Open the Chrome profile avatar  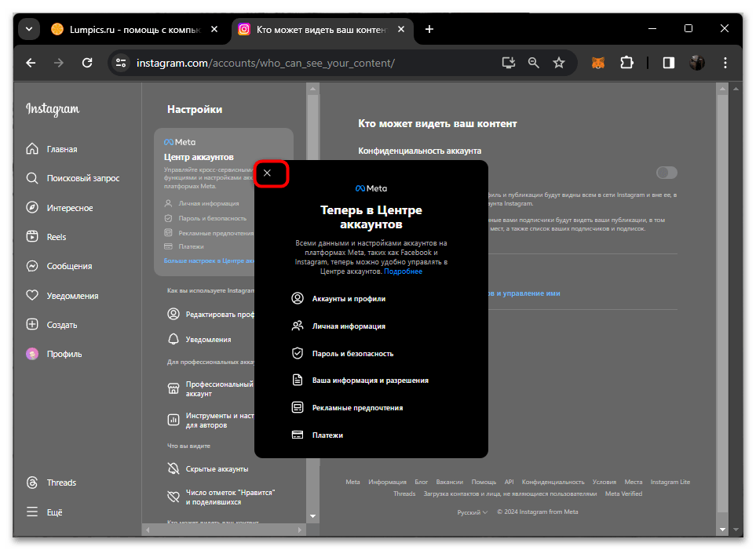(696, 63)
